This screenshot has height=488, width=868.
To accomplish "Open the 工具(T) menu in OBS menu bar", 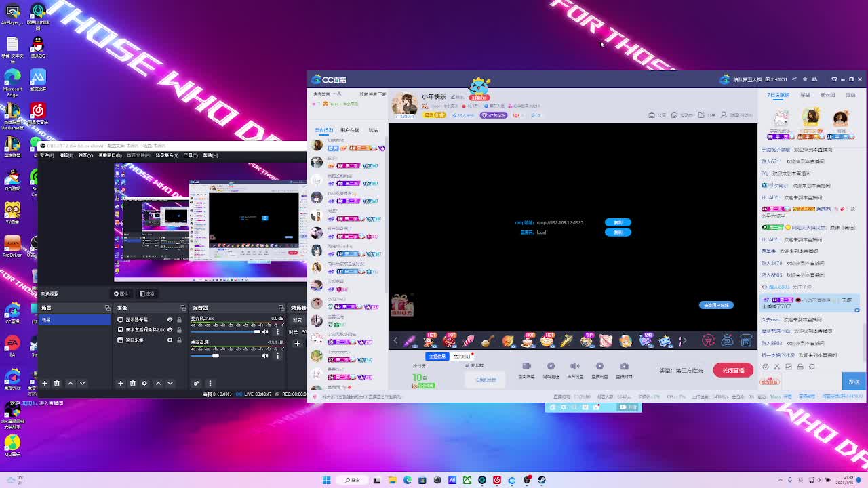I will (191, 155).
